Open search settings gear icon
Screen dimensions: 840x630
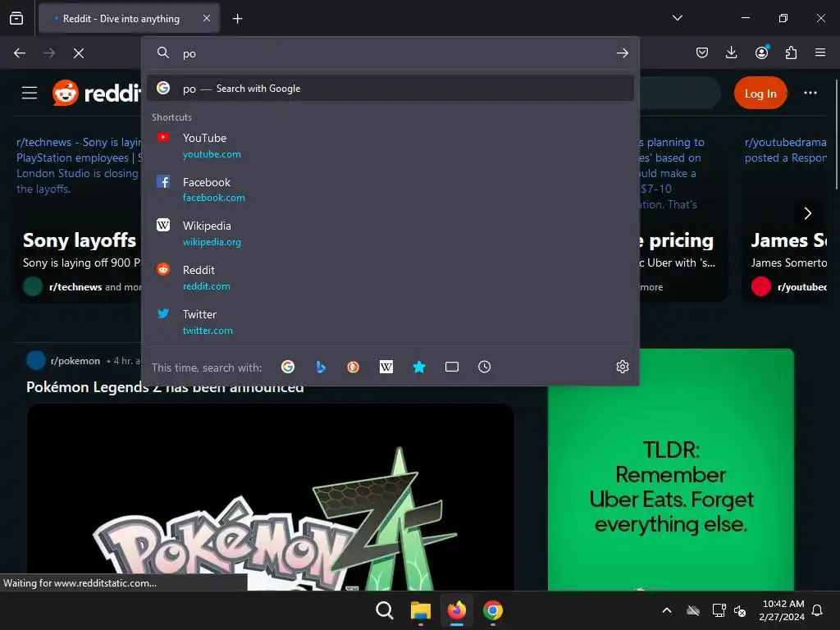[622, 367]
